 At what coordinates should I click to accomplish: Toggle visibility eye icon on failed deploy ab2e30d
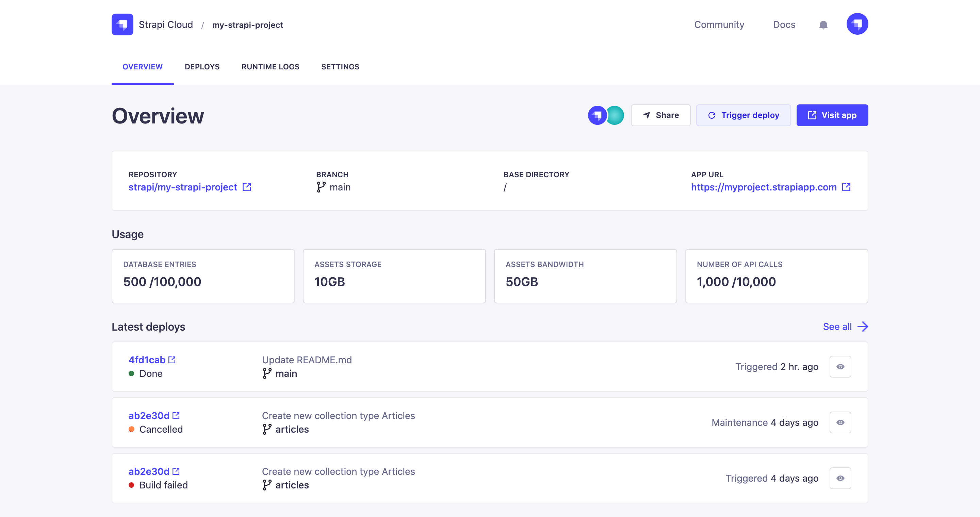pyautogui.click(x=840, y=478)
